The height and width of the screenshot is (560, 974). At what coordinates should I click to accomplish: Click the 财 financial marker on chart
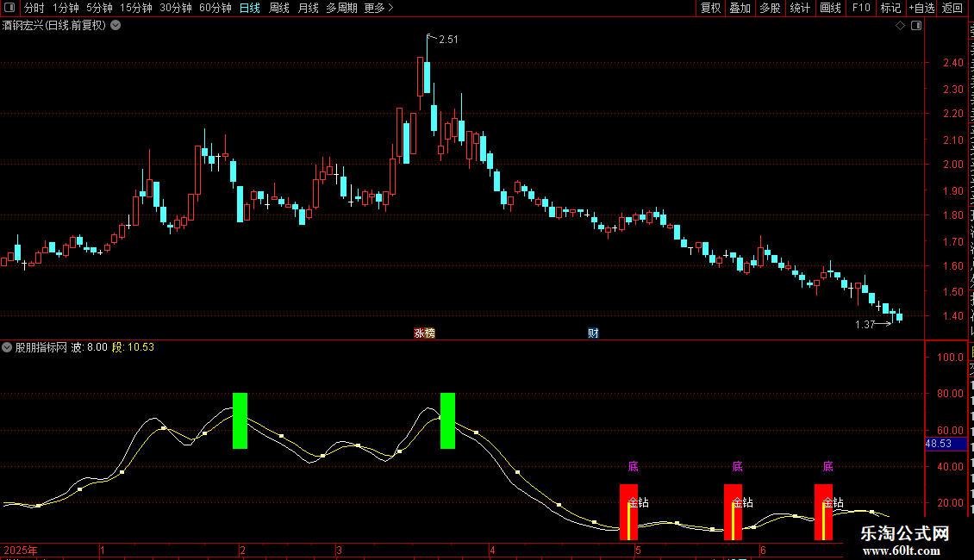pyautogui.click(x=593, y=333)
